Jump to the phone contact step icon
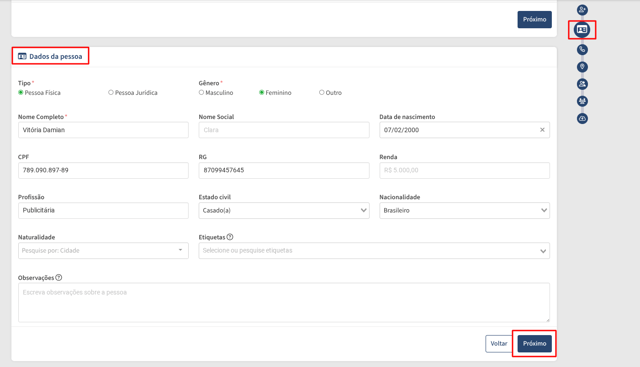The image size is (640, 367). click(582, 49)
